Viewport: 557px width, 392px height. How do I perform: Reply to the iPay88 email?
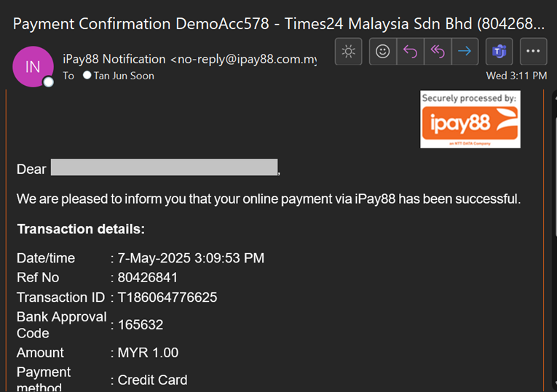tap(410, 52)
